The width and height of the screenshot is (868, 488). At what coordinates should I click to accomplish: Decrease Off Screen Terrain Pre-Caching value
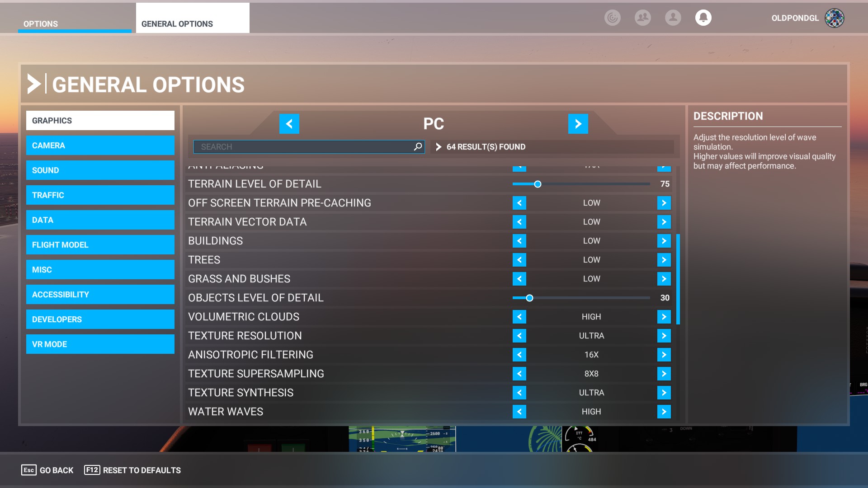pyautogui.click(x=519, y=203)
